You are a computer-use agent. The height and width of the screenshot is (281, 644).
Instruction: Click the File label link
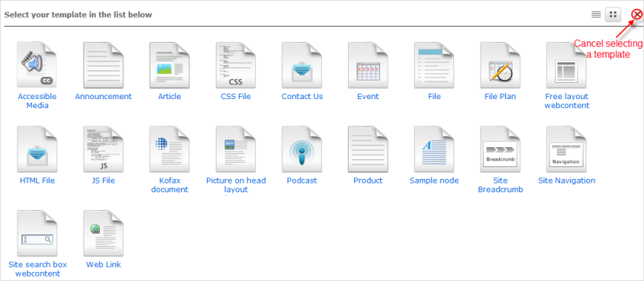tap(434, 97)
